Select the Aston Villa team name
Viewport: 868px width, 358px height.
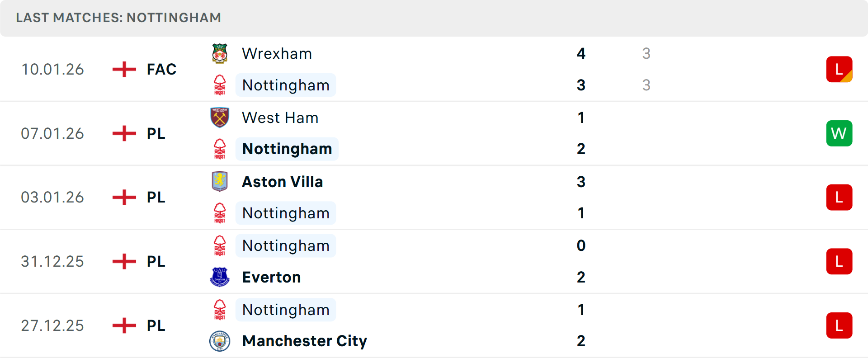pyautogui.click(x=282, y=182)
